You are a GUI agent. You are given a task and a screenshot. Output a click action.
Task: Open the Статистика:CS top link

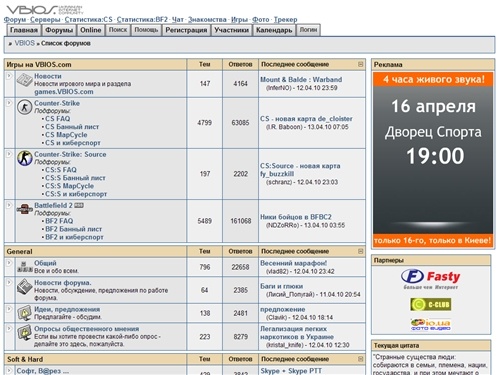click(89, 19)
